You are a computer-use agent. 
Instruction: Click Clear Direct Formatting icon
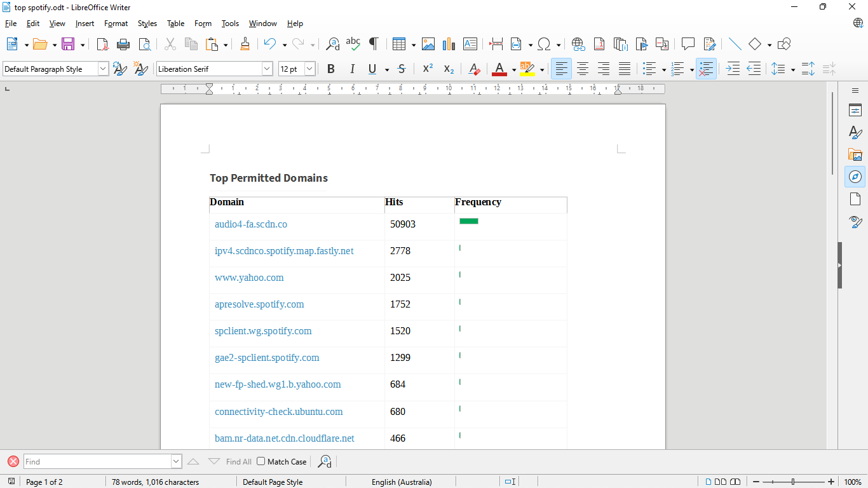[474, 69]
